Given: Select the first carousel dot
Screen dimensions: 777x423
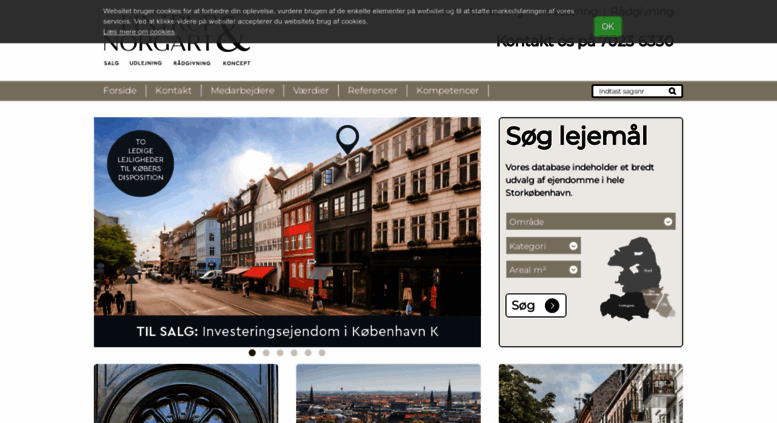Looking at the screenshot, I should (x=252, y=353).
